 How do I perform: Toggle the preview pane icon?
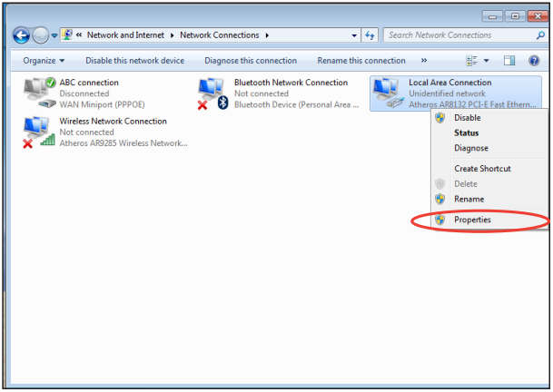pos(509,61)
